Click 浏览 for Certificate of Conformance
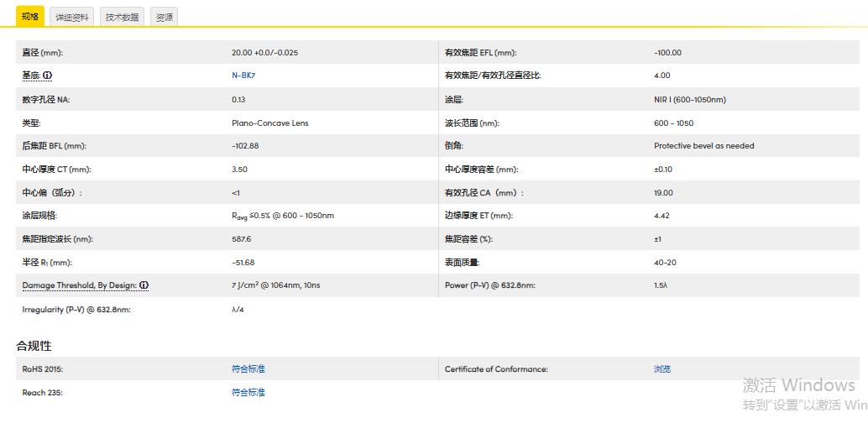The width and height of the screenshot is (868, 423). coord(662,368)
